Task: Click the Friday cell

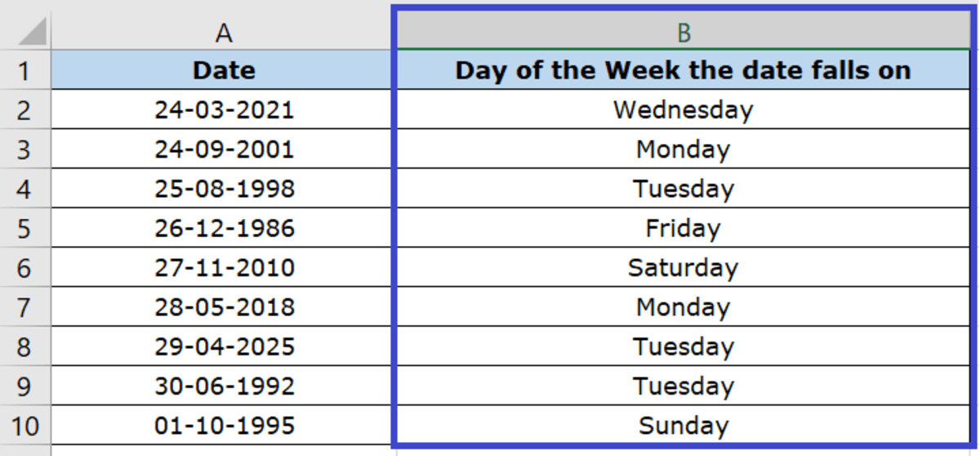Action: (684, 228)
